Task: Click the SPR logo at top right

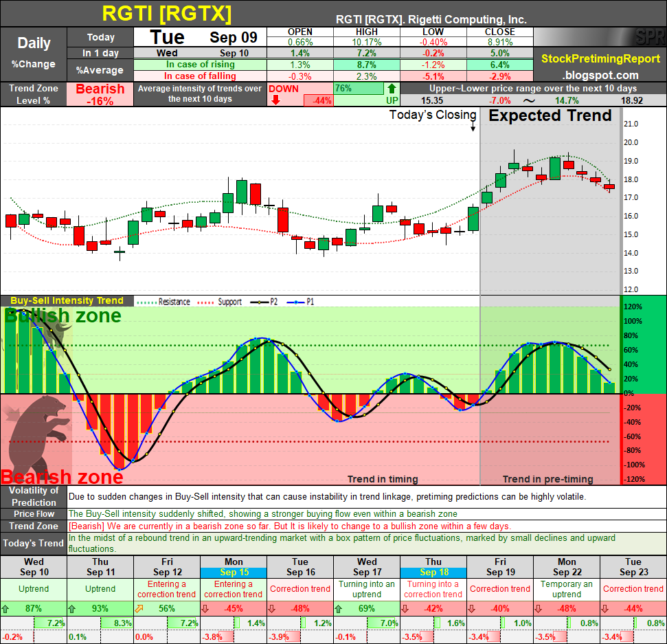Action: pyautogui.click(x=650, y=37)
